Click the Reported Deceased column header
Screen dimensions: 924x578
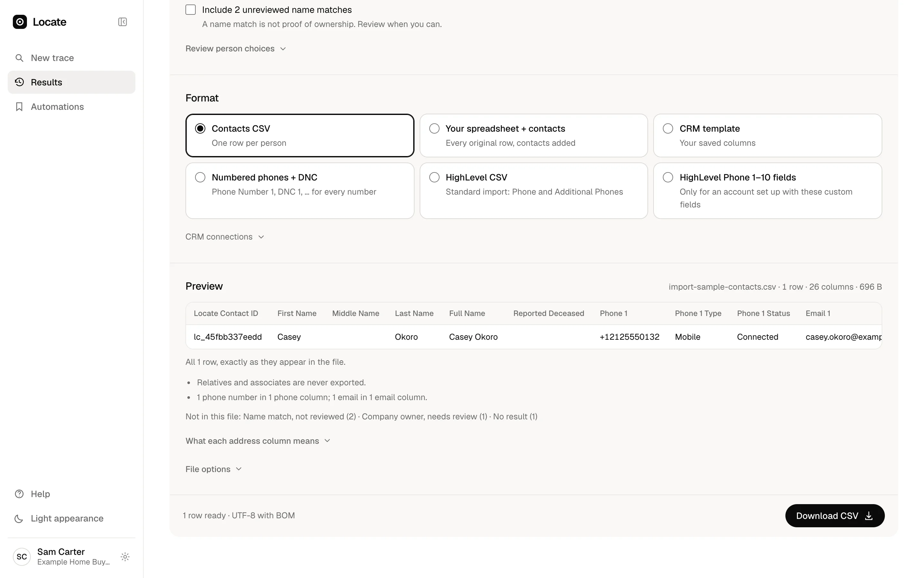(x=548, y=313)
